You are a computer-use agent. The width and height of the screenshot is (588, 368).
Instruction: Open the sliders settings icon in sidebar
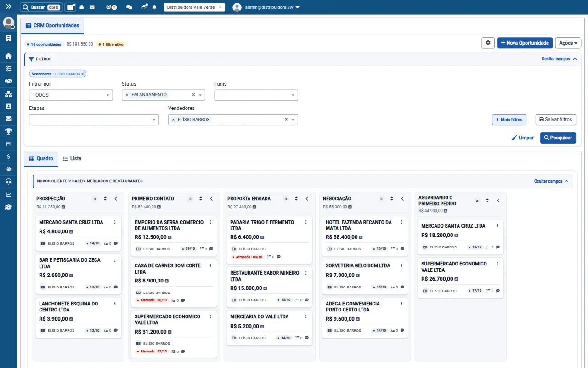click(8, 69)
